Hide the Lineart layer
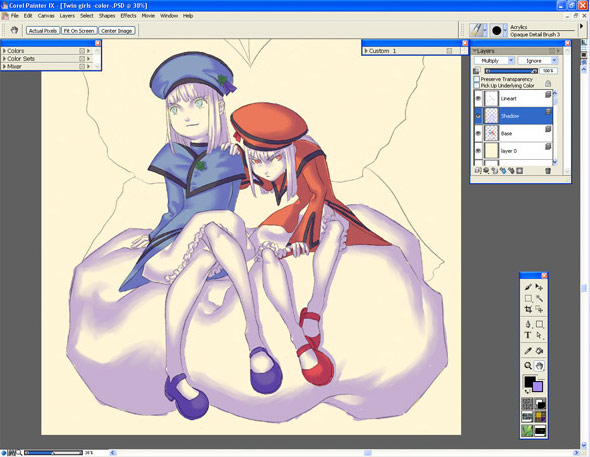The image size is (590, 457). pos(478,99)
